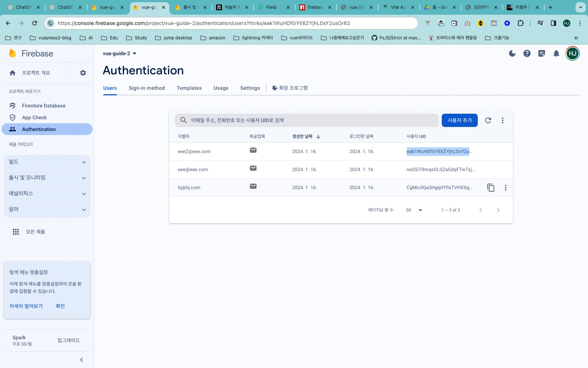Expand the 참여 category

coord(47,210)
